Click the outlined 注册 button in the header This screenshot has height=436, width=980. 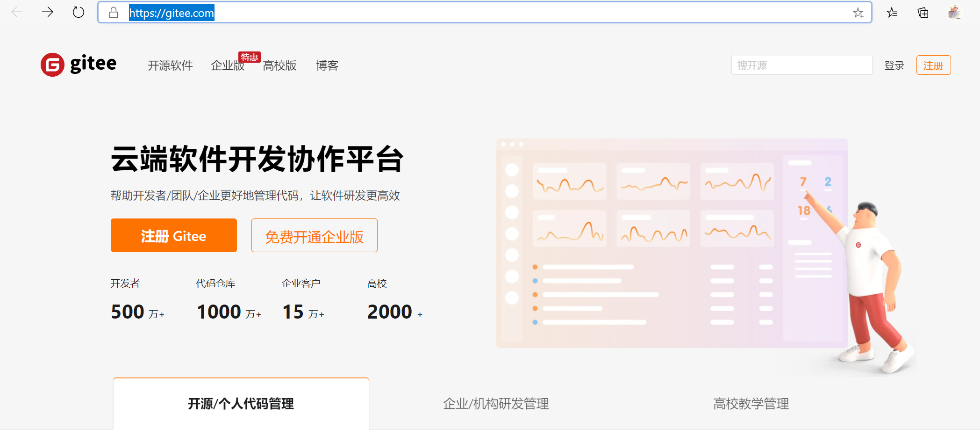tap(933, 65)
